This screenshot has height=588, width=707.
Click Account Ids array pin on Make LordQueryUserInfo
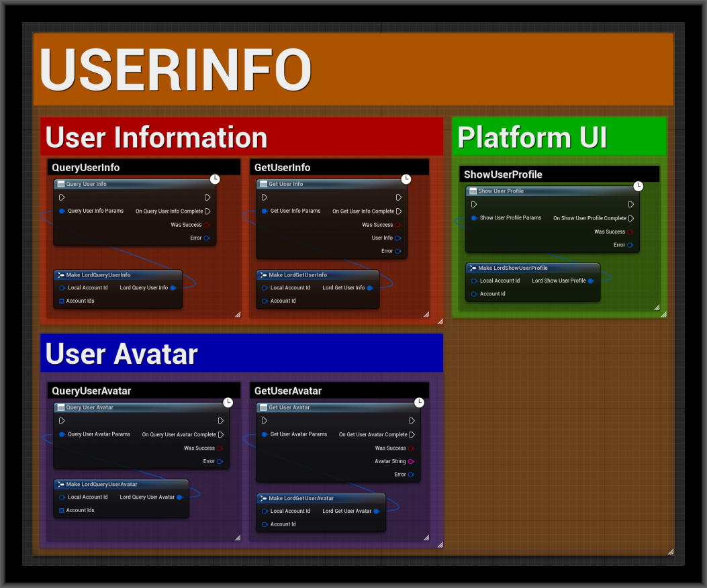61,301
